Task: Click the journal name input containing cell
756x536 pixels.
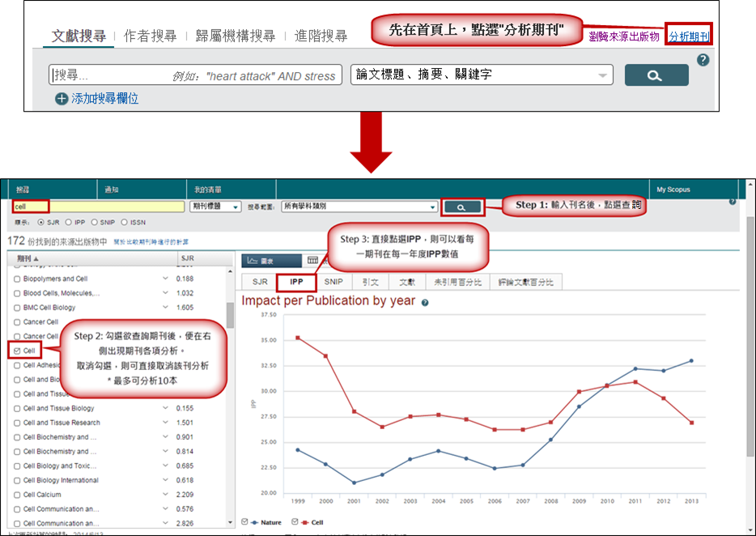Action: point(99,206)
